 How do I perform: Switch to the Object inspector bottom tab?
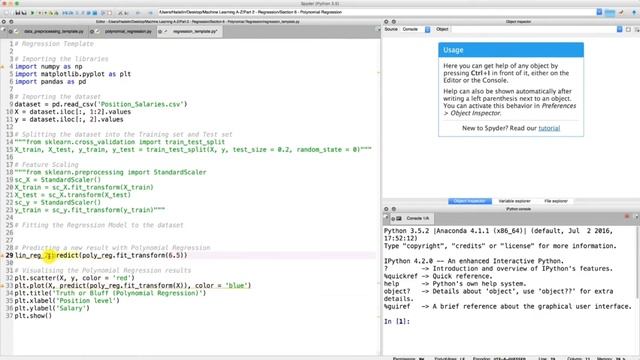(x=470, y=201)
